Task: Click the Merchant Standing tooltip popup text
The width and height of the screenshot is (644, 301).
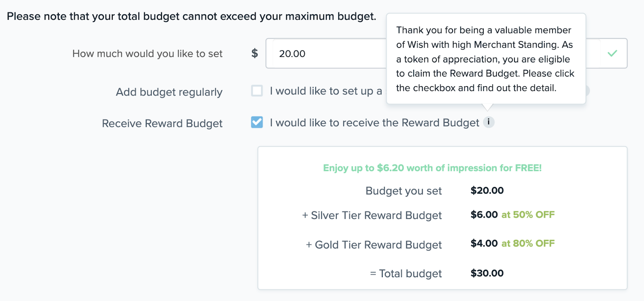Action: [485, 59]
